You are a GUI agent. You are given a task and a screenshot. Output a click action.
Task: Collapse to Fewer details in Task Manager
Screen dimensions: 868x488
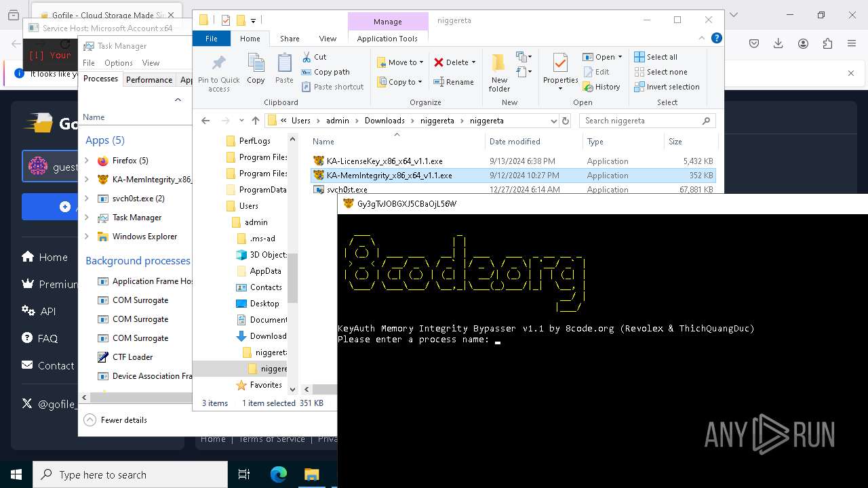[x=115, y=420]
